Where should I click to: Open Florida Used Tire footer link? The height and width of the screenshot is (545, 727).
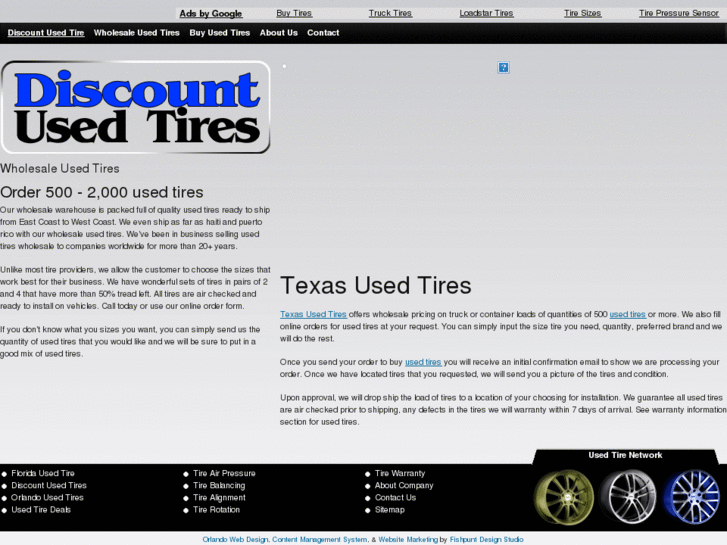point(43,474)
